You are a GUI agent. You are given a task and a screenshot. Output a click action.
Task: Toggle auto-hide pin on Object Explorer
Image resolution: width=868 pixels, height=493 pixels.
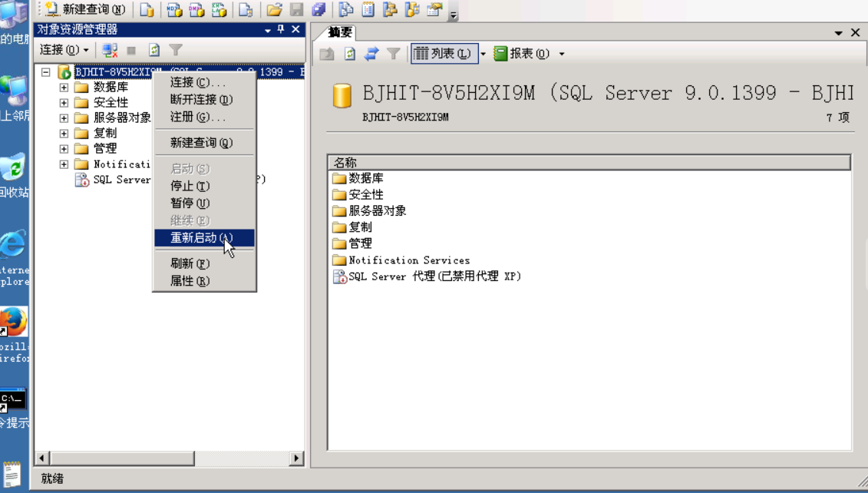click(281, 29)
